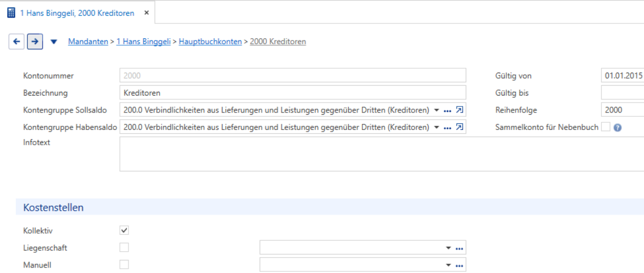This screenshot has width=644, height=273.
Task: Click the calculator icon in the tab header
Action: click(x=11, y=13)
